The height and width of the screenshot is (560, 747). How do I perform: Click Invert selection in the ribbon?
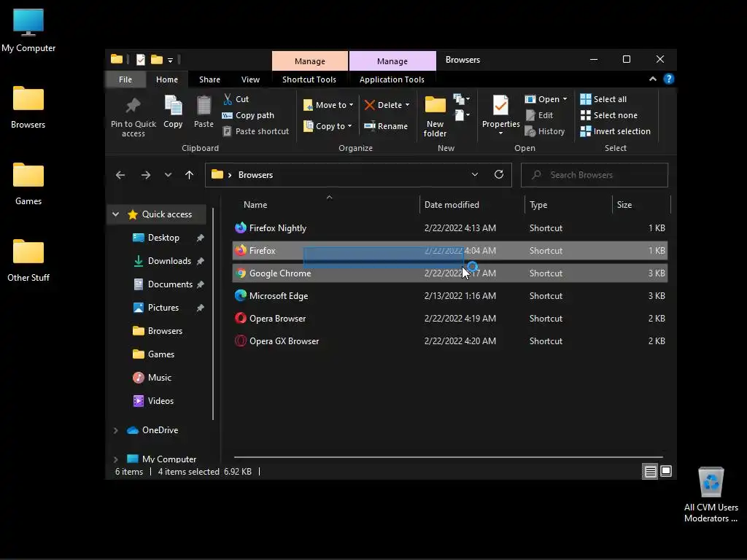(615, 131)
